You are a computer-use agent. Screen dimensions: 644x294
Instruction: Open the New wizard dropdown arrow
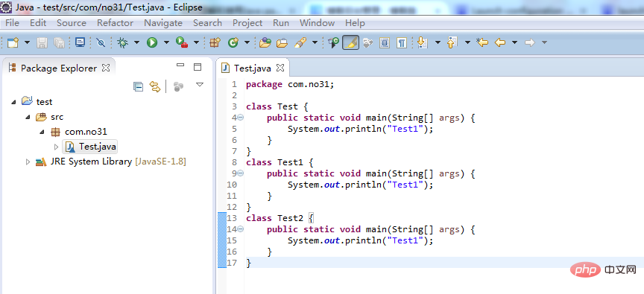pyautogui.click(x=27, y=42)
